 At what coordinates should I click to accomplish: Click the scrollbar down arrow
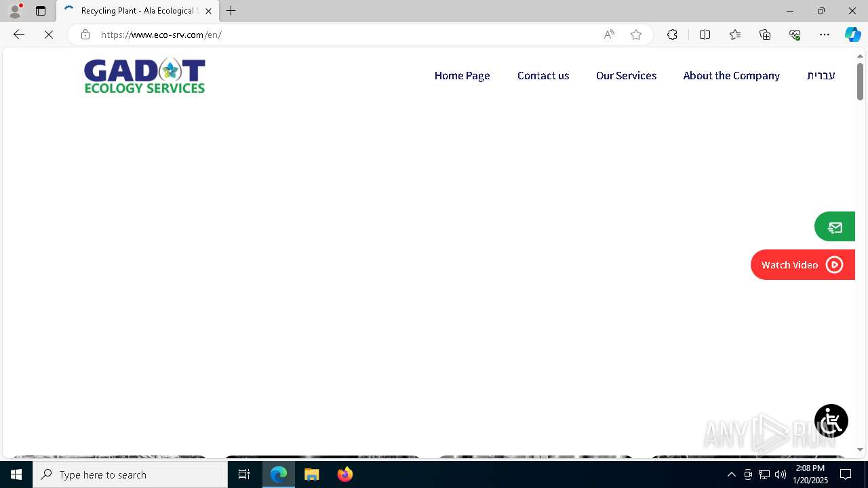pyautogui.click(x=860, y=449)
